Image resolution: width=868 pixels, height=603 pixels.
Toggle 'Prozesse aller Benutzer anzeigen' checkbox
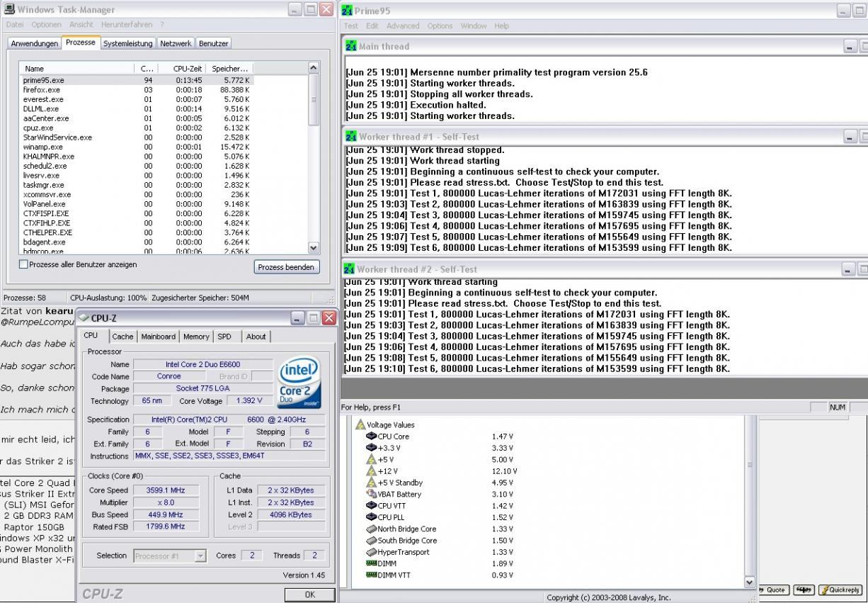23,264
